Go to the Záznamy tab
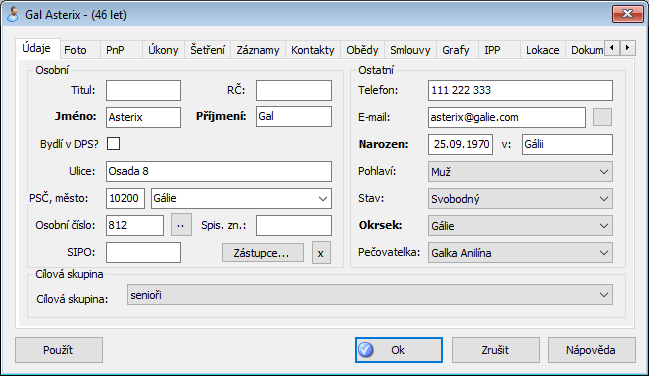 click(258, 50)
